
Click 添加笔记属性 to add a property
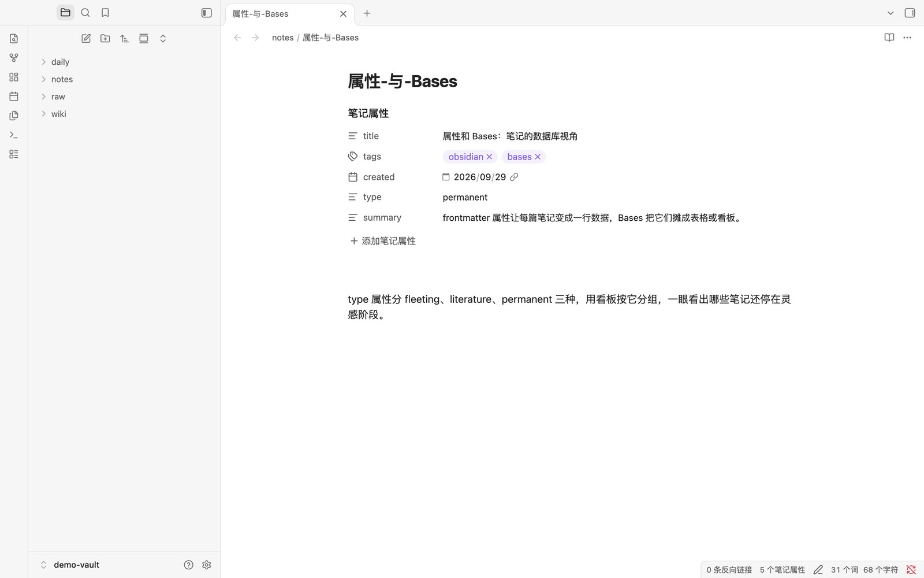point(382,241)
